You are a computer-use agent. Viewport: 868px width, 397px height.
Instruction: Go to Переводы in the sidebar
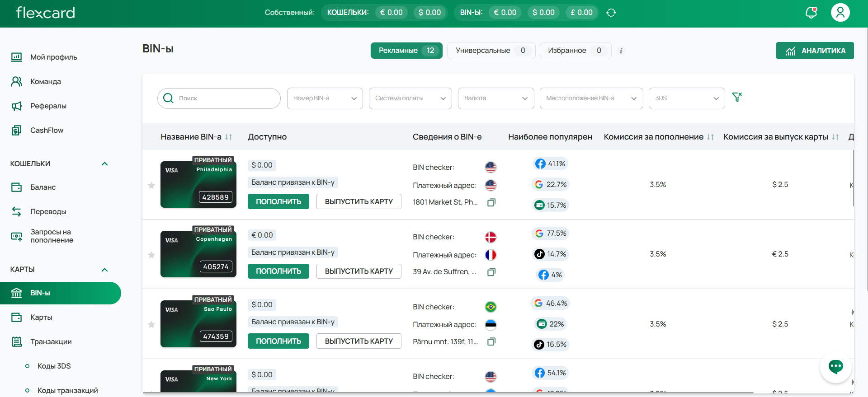[x=48, y=211]
